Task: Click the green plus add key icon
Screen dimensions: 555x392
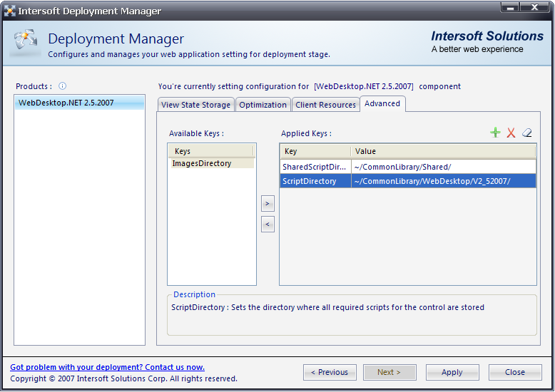Action: pyautogui.click(x=495, y=133)
